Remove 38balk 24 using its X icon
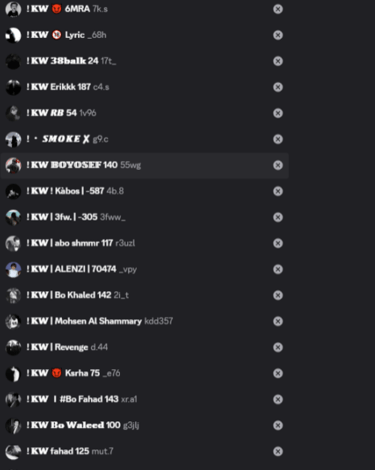Image resolution: width=375 pixels, height=470 pixels. (x=278, y=61)
